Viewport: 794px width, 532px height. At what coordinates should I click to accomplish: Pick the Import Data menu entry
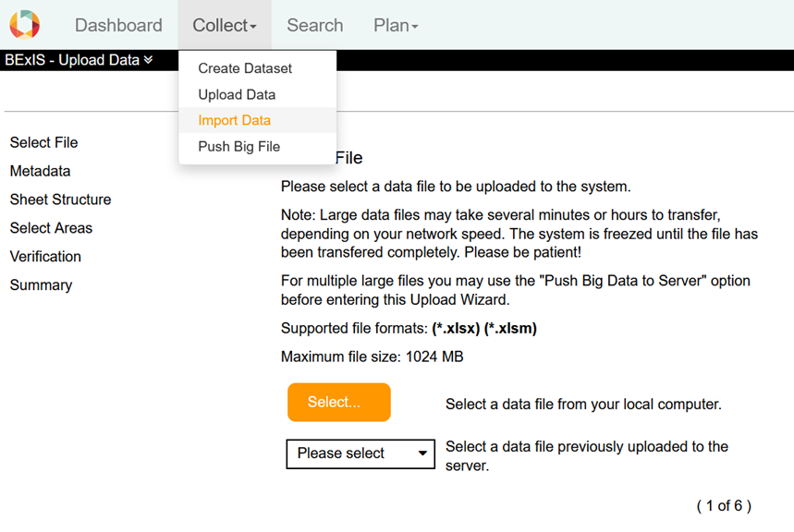tap(235, 120)
